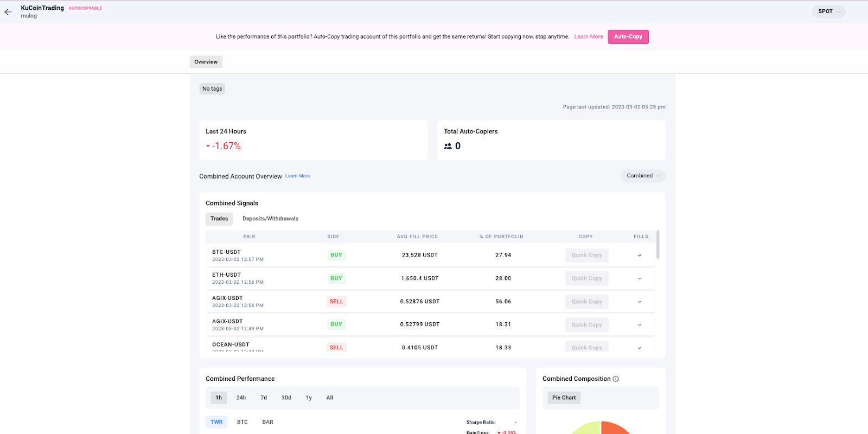Select the 7d time range tab
The image size is (868, 434).
tap(264, 398)
